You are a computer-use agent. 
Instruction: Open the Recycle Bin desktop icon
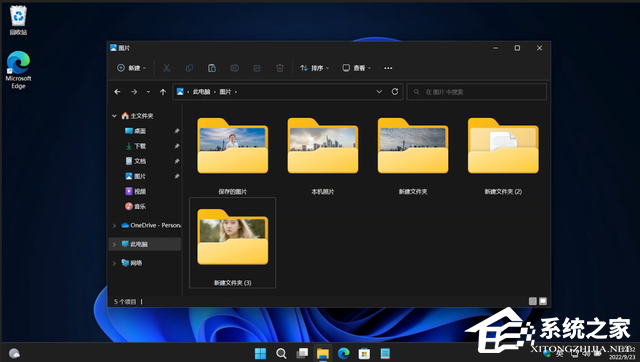click(18, 20)
